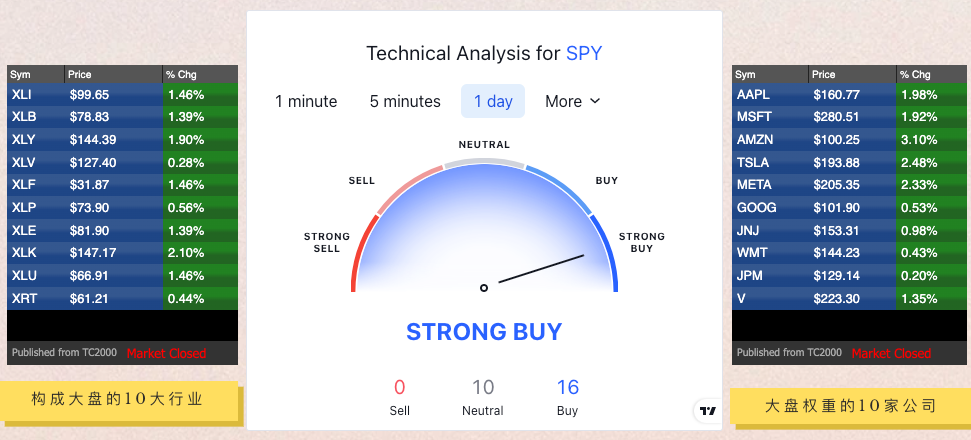Click the AAPL symbol in watchlist
The width and height of the screenshot is (971, 440).
(752, 95)
